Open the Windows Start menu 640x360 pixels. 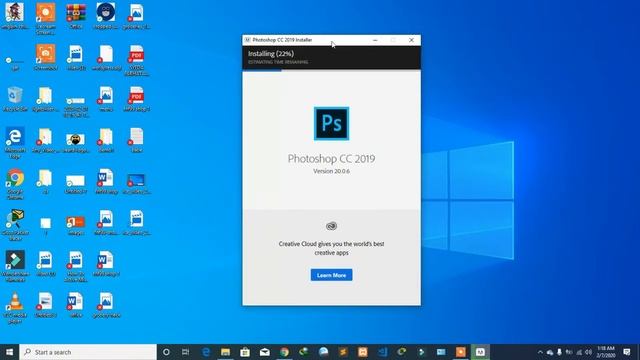pyautogui.click(x=9, y=352)
